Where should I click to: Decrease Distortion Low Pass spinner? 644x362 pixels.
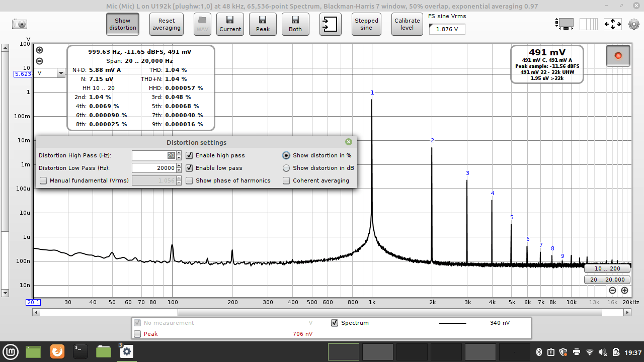click(x=179, y=170)
